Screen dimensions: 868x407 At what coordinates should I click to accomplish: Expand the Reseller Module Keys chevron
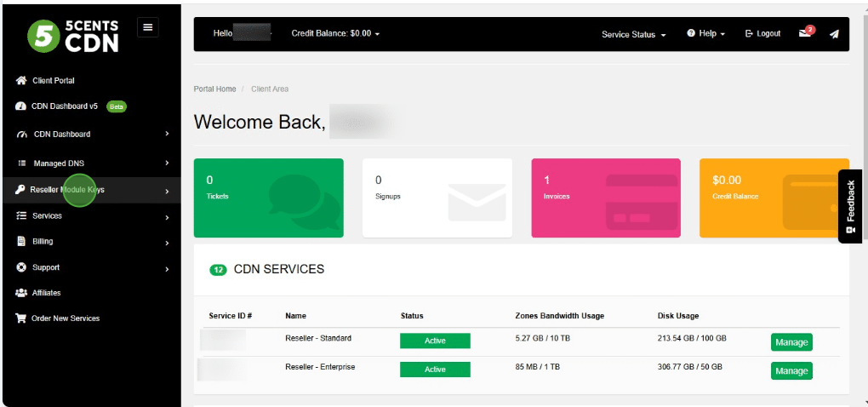(167, 192)
